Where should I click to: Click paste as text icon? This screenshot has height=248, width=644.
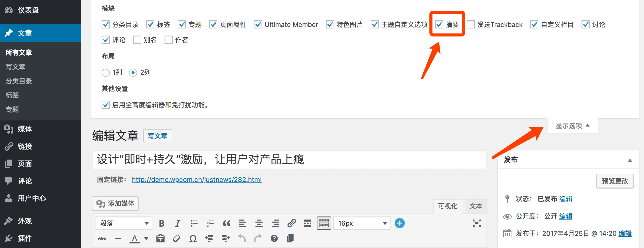pos(160,238)
